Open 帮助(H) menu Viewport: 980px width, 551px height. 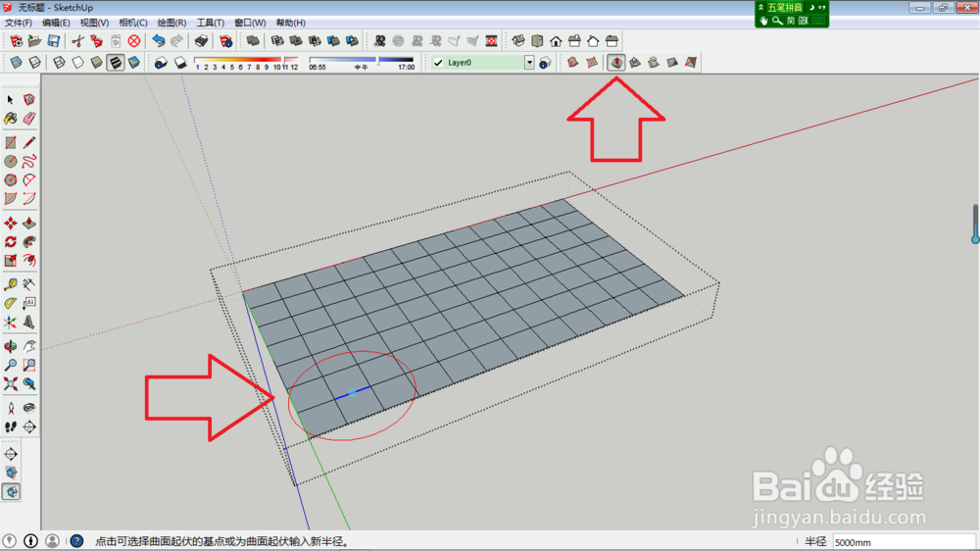point(291,23)
